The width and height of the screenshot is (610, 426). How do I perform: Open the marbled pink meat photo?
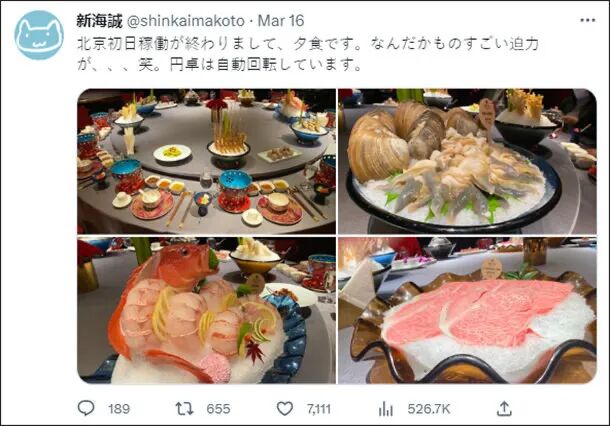(x=467, y=310)
